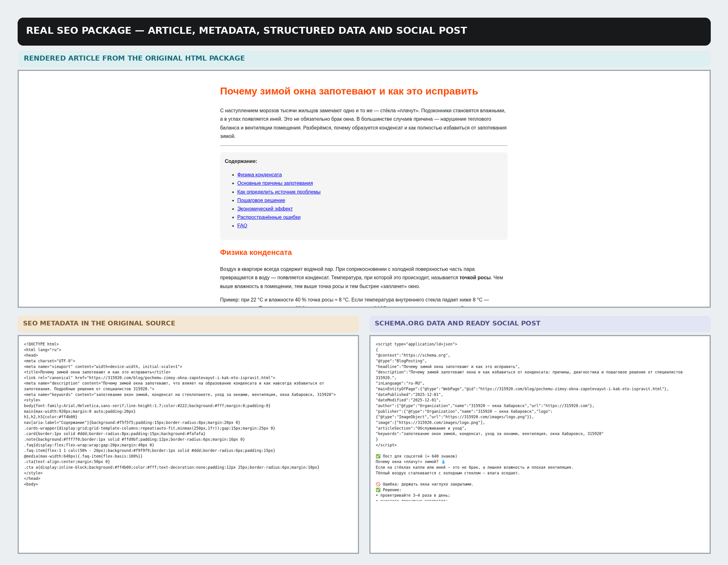Click the orange 'Физика конденсата' section heading
728x565 pixels.
tap(256, 253)
